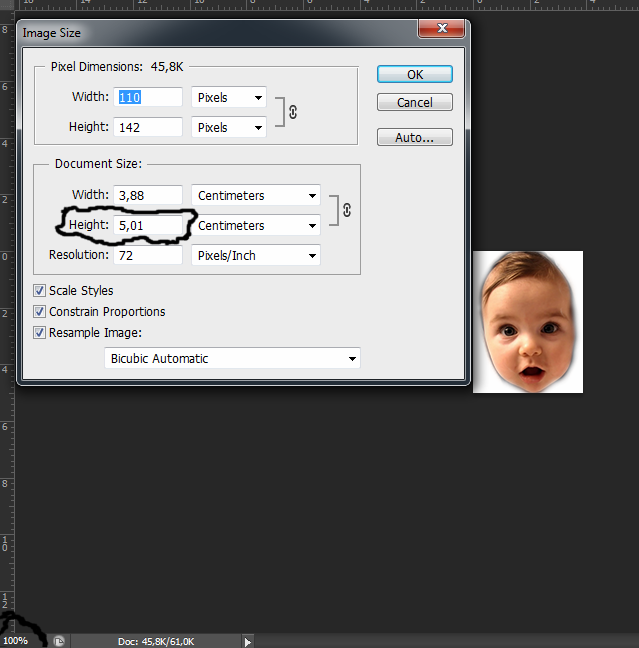Click the Resolution: label
The width and height of the screenshot is (639, 648).
pos(79,255)
